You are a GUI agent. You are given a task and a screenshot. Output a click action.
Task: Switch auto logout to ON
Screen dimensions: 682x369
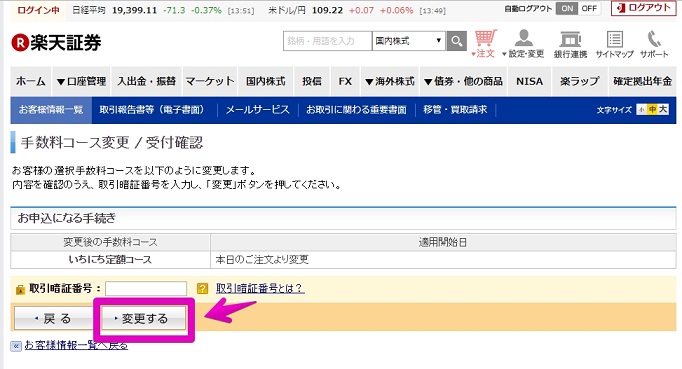click(567, 8)
